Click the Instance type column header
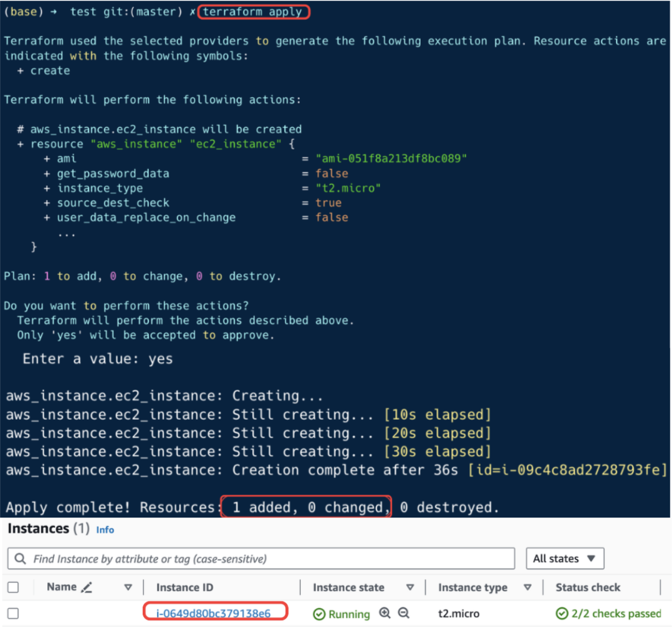 coord(472,588)
